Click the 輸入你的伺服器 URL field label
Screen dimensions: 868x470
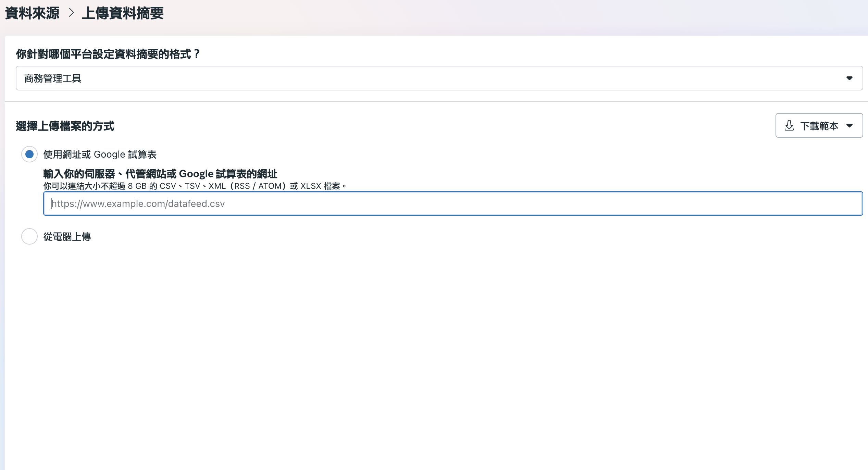(160, 174)
